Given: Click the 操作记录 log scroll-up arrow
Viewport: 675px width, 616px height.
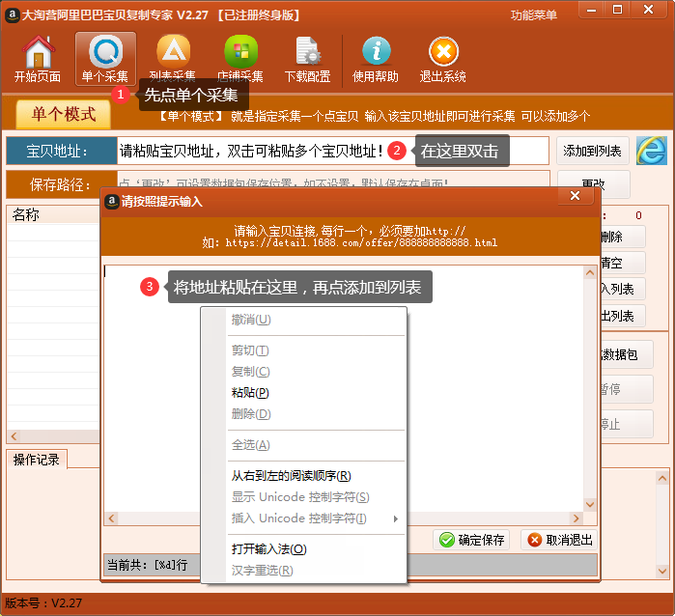Looking at the screenshot, I should pos(662,478).
